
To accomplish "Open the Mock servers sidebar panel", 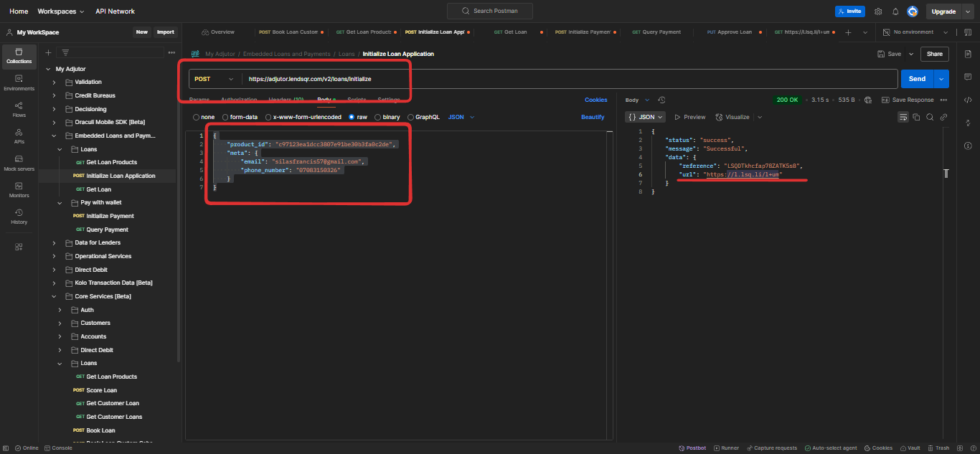I will [19, 163].
